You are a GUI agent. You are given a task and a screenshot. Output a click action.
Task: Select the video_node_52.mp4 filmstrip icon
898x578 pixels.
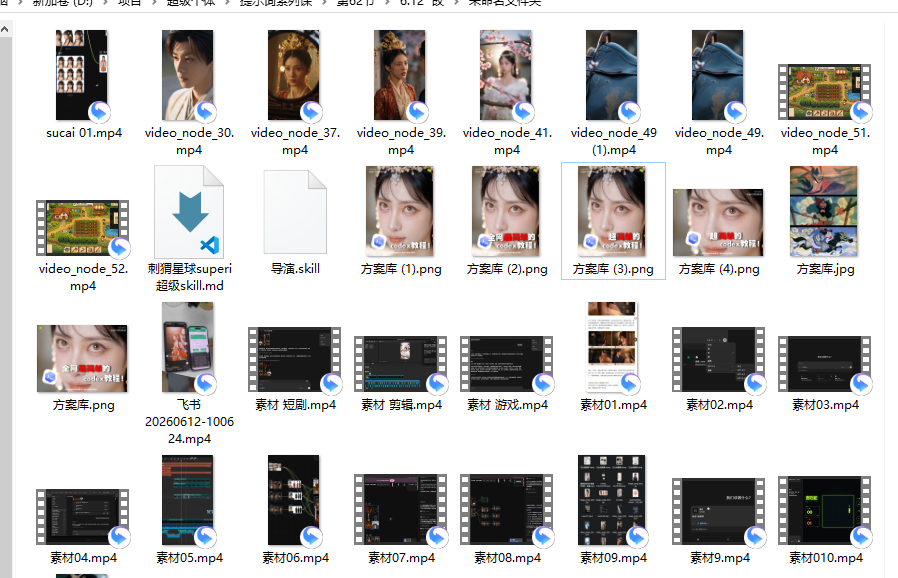click(82, 228)
